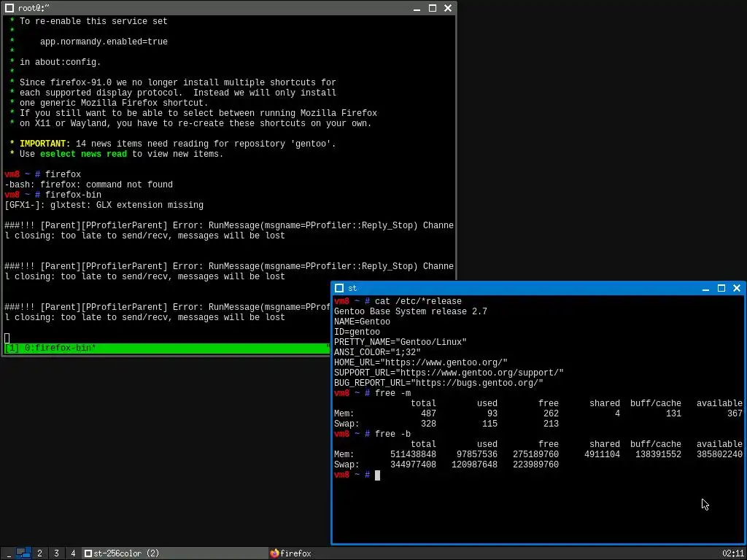This screenshot has width=747, height=560.
Task: Click the 'ID=gentoo' line
Action: click(x=357, y=332)
